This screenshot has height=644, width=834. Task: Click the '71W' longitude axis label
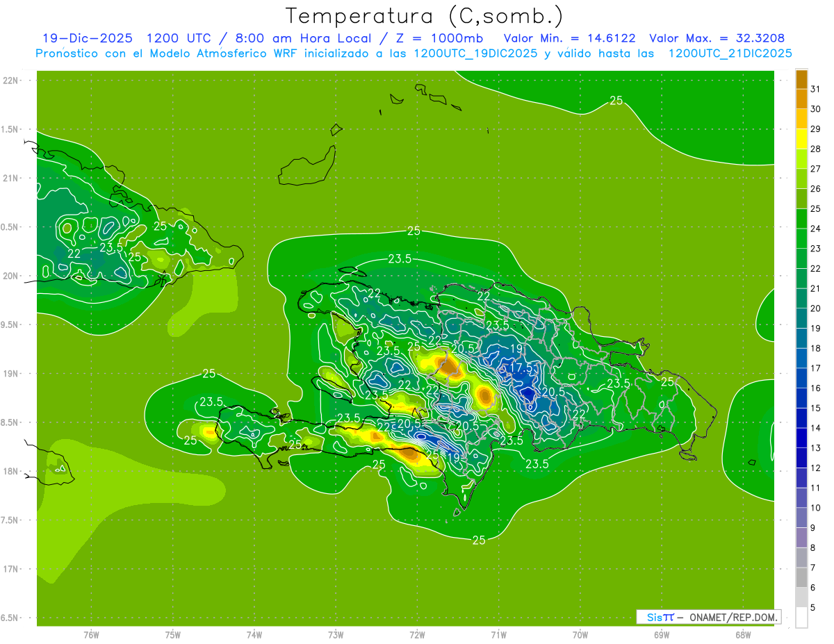click(498, 634)
